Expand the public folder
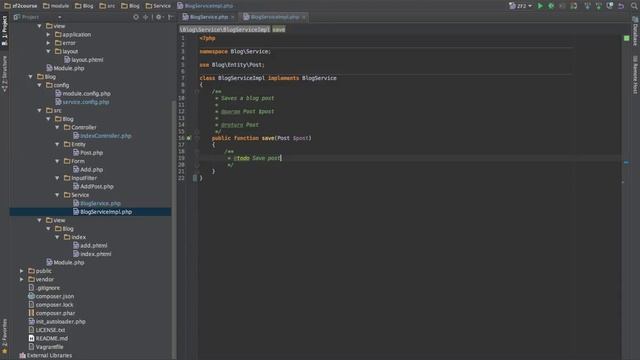 (22, 271)
